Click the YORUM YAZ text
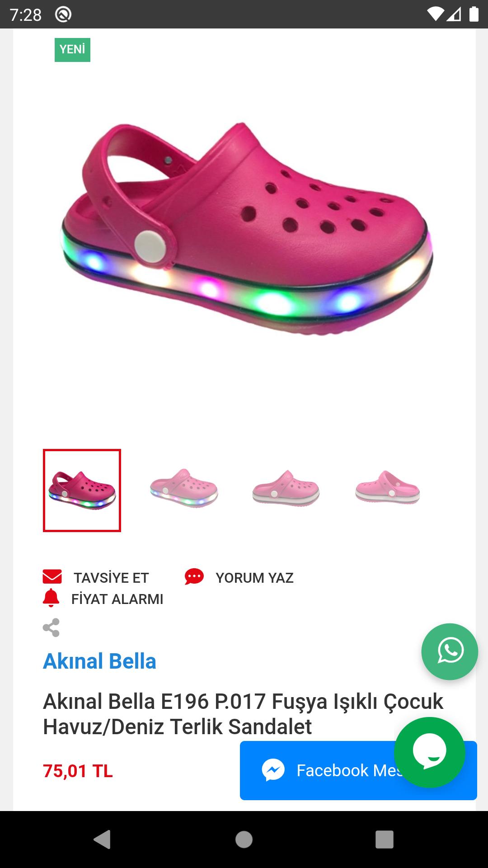The width and height of the screenshot is (488, 868). (254, 578)
